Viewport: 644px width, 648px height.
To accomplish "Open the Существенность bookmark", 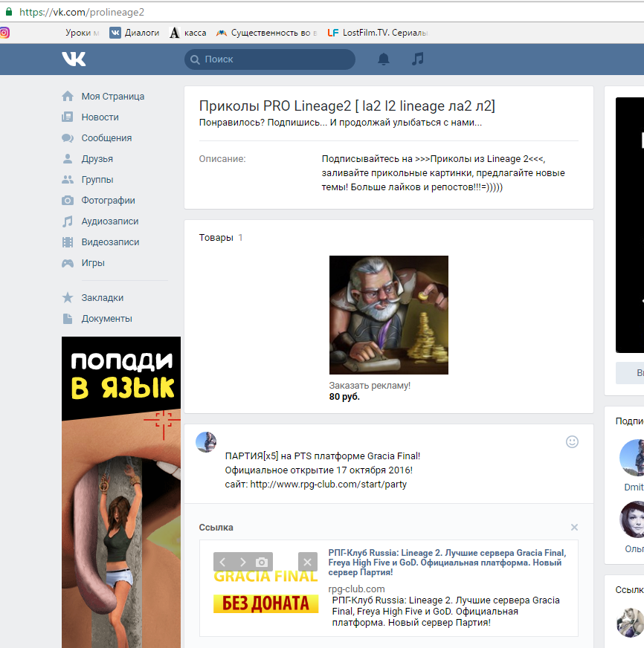I will click(267, 33).
